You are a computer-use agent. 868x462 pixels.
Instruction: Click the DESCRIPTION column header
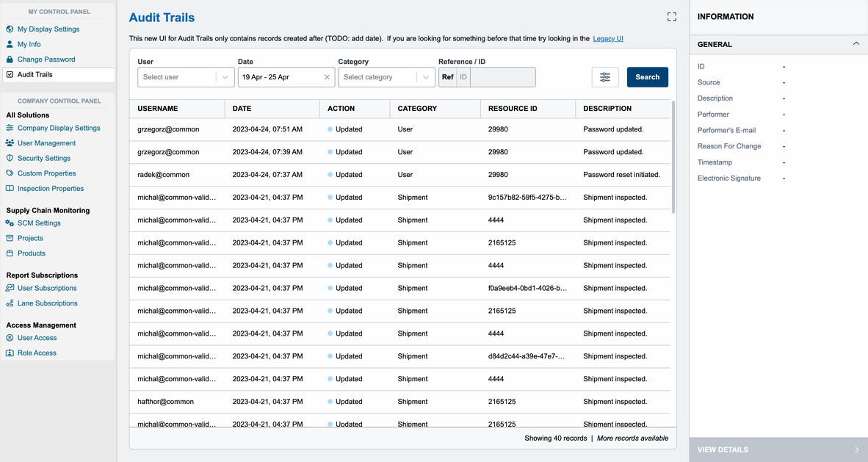[623, 109]
